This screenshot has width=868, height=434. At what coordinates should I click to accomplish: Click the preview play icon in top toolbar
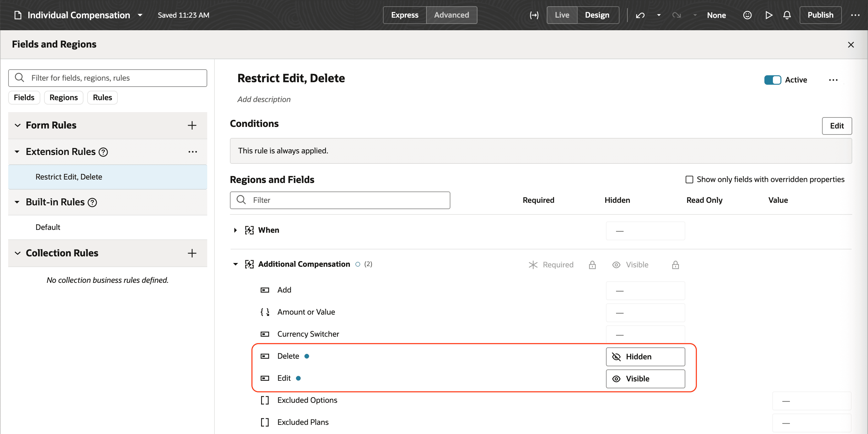(768, 15)
